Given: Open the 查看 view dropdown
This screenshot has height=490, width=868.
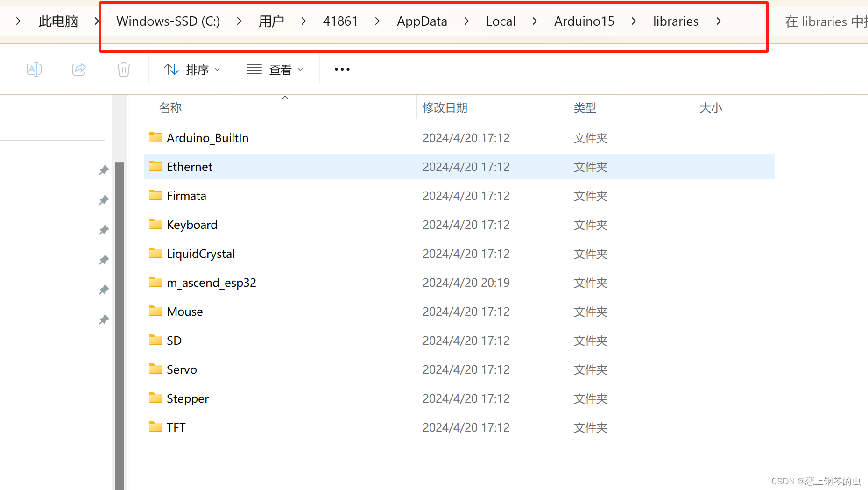Looking at the screenshot, I should point(275,70).
